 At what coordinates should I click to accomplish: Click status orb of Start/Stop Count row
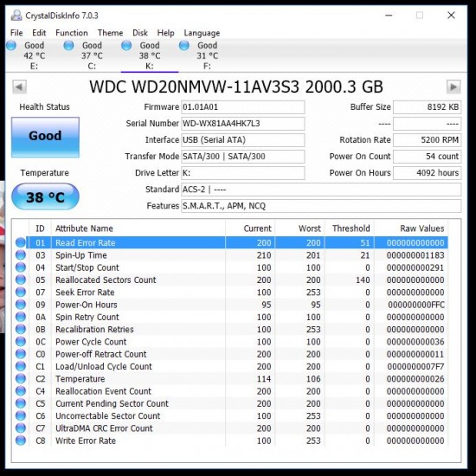[x=21, y=267]
